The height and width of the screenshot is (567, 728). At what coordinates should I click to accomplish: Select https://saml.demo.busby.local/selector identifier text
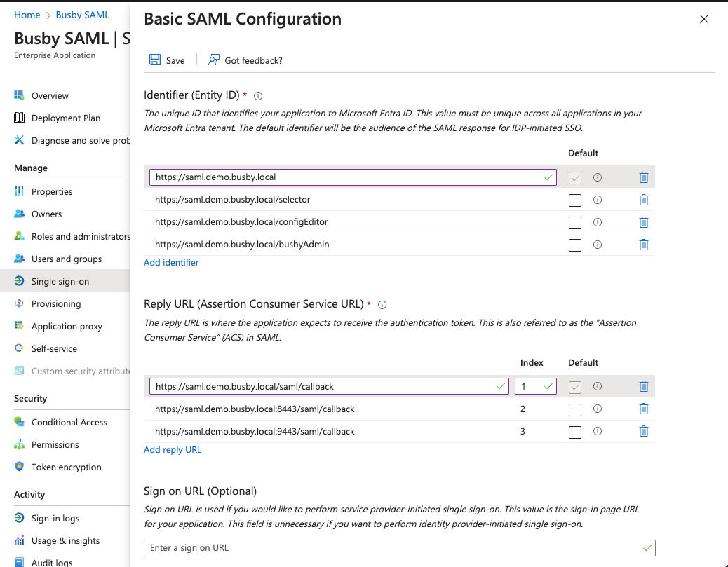pos(233,200)
